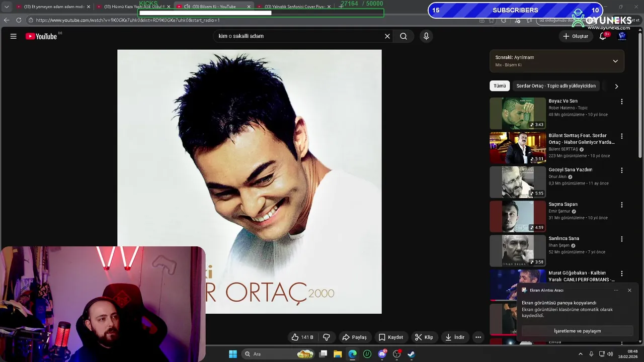Viewport: 644px width, 362px height.
Task: Go back in browser
Action: click(x=7, y=20)
